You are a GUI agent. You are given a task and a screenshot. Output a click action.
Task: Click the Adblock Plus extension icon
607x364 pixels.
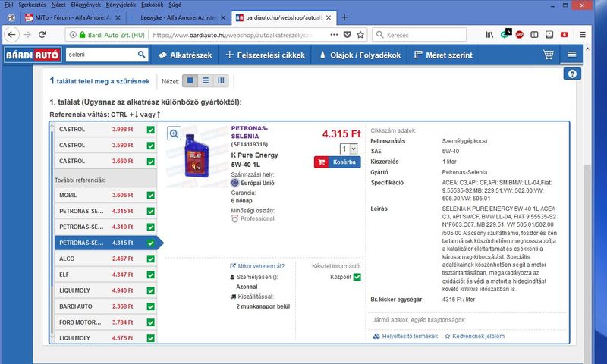pos(520,34)
